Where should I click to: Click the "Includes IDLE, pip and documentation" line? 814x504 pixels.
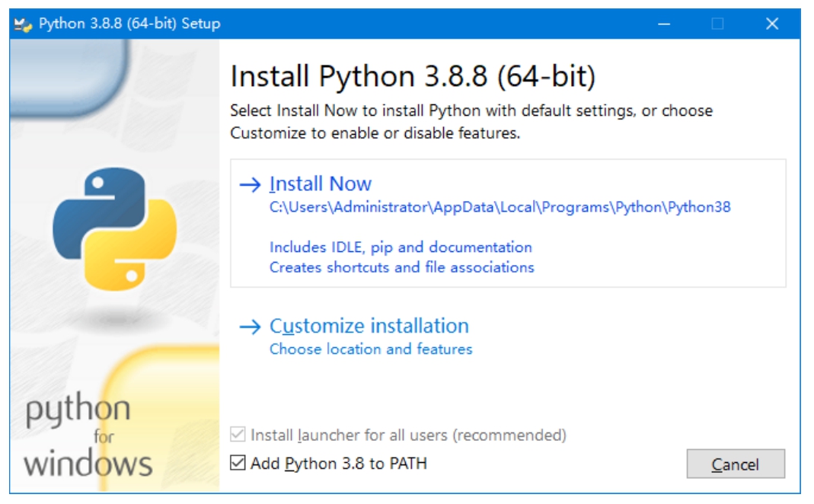tap(401, 247)
